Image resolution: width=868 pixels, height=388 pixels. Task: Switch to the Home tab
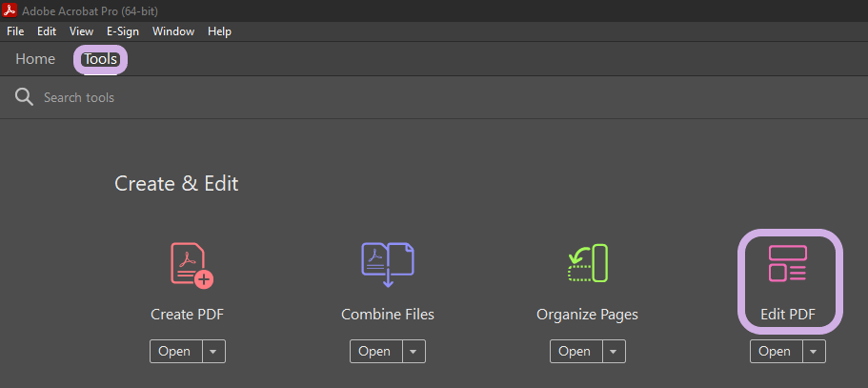pyautogui.click(x=35, y=59)
